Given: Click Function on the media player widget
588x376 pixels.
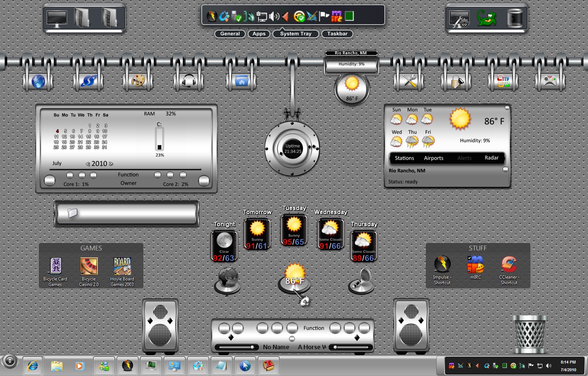Looking at the screenshot, I should (314, 328).
